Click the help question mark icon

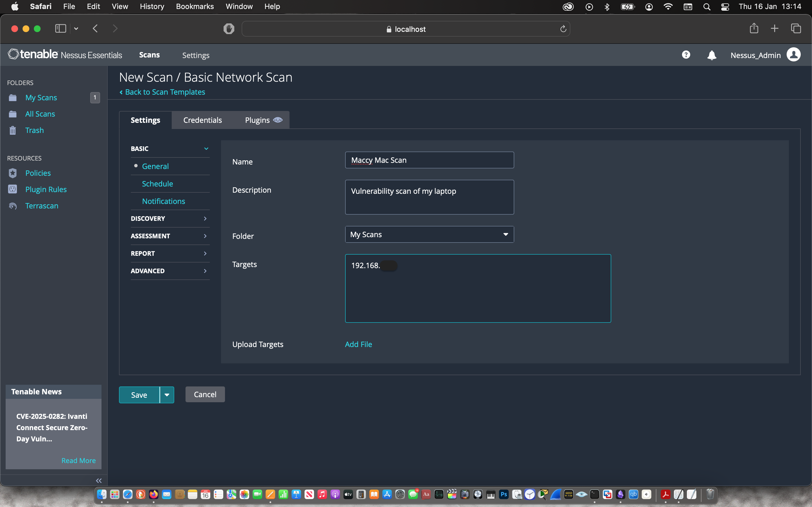click(686, 55)
